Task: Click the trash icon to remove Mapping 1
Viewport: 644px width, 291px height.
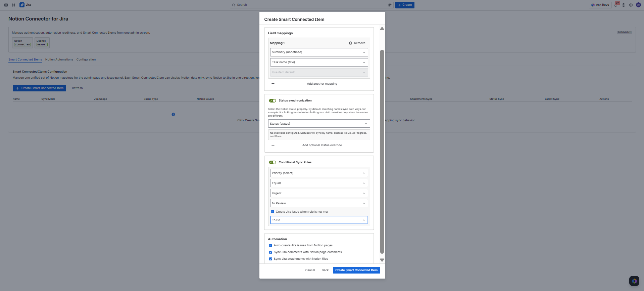Action: pyautogui.click(x=350, y=43)
